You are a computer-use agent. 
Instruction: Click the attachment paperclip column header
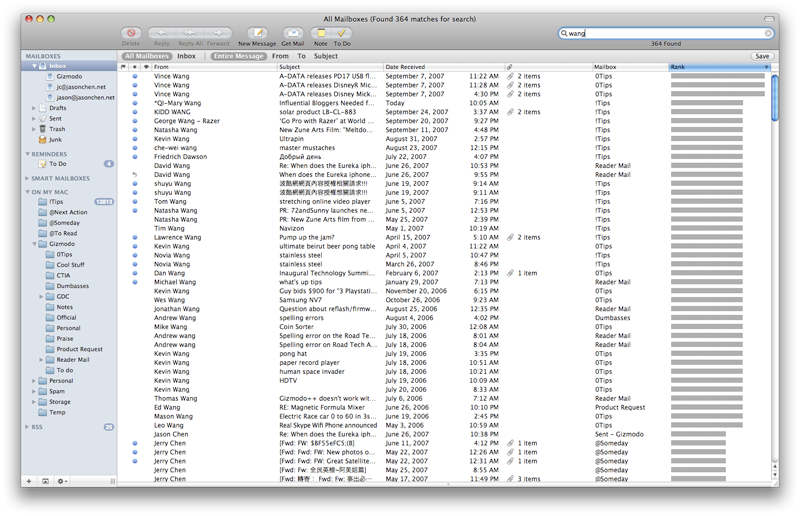[509, 67]
